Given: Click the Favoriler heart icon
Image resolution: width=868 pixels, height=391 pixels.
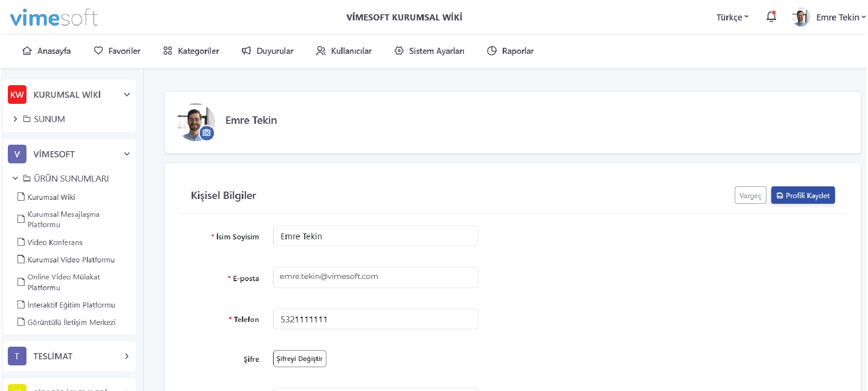Looking at the screenshot, I should 99,51.
